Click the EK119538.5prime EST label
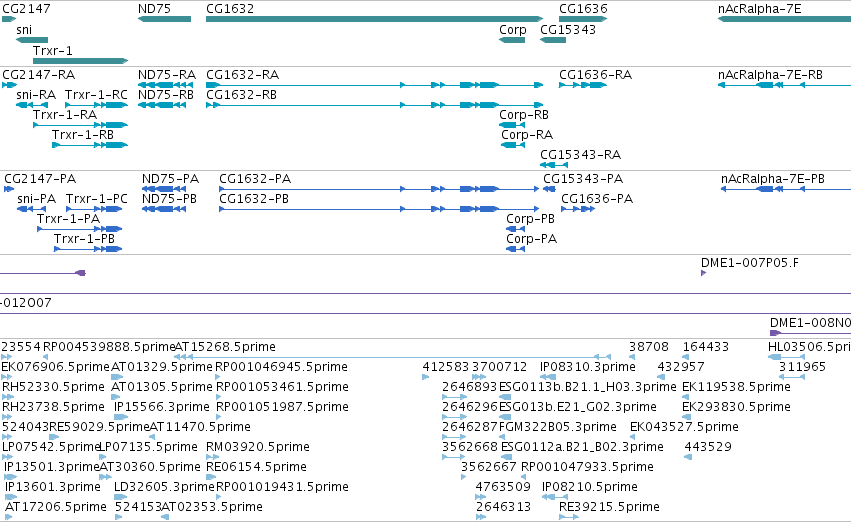This screenshot has height=522, width=851. point(736,387)
